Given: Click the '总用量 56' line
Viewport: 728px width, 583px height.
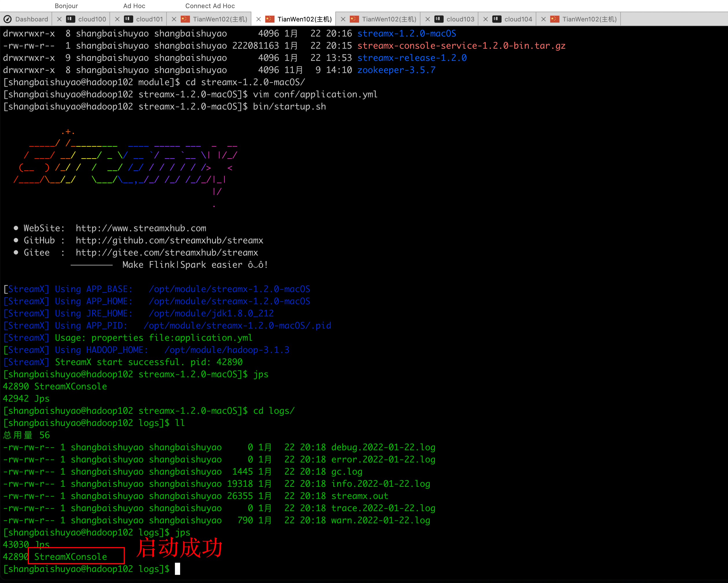Looking at the screenshot, I should point(26,435).
